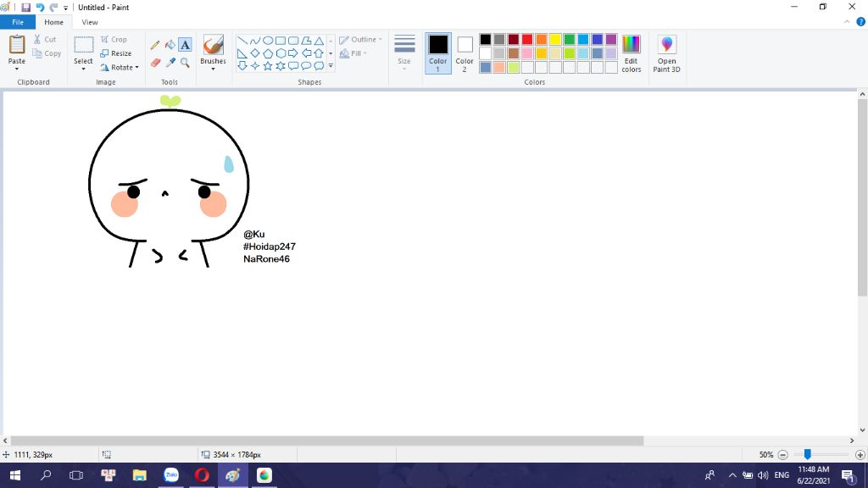
Task: Pick the red color swatch
Action: pos(527,39)
